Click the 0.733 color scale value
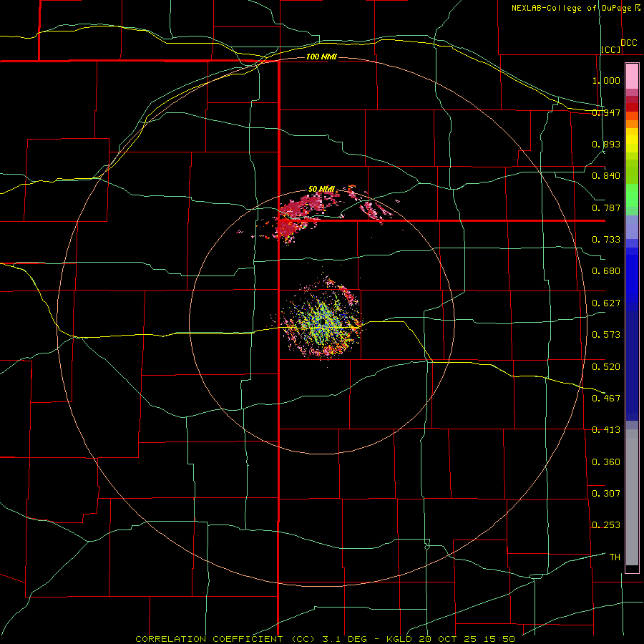Viewport: 644px width, 644px height. tap(606, 240)
